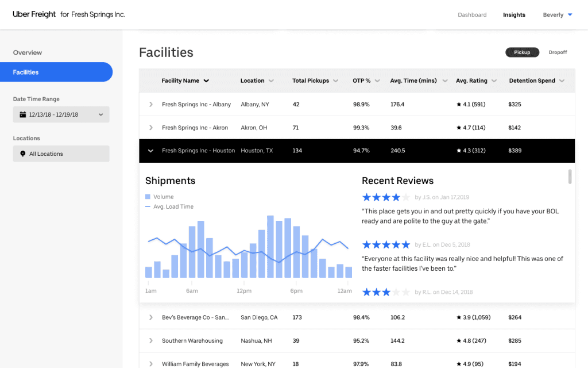Expand the Fresh Springs Inc - Albany row

click(x=151, y=105)
